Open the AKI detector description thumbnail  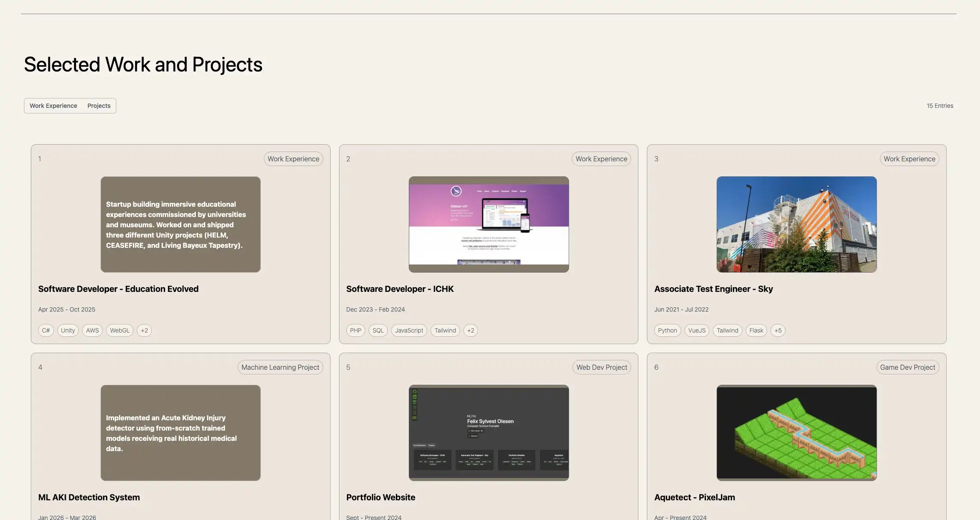tap(180, 433)
